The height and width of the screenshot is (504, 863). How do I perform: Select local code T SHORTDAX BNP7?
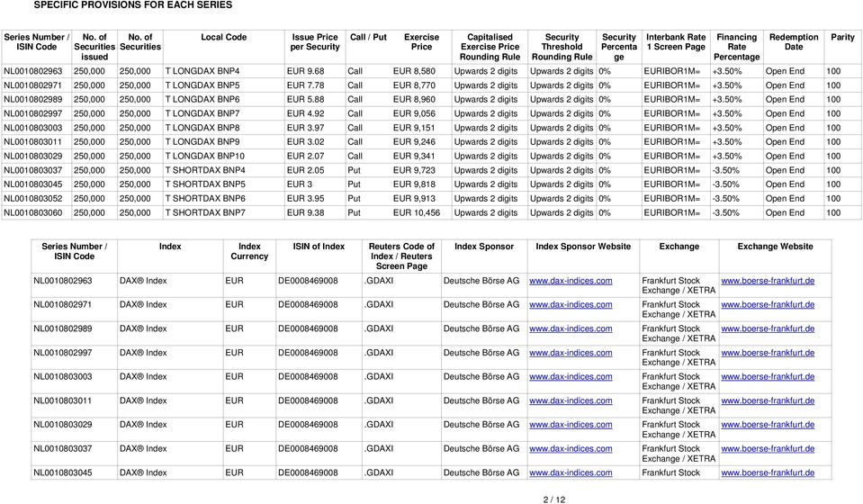(x=205, y=213)
